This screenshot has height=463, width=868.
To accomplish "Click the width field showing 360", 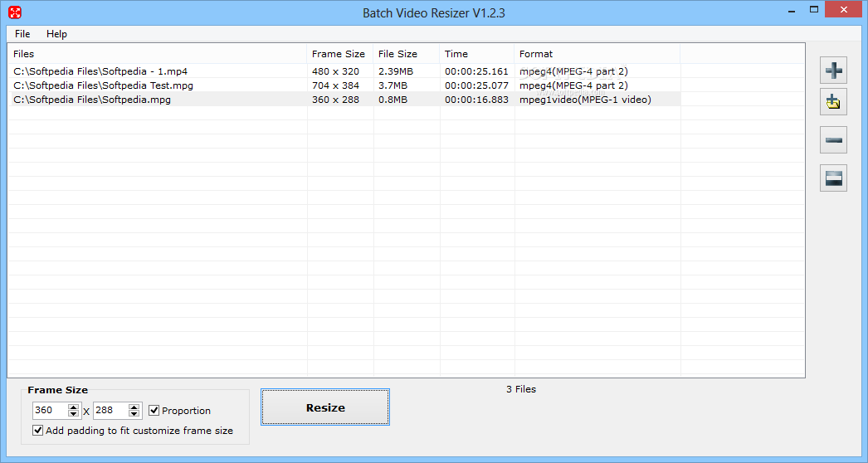I will 51,411.
